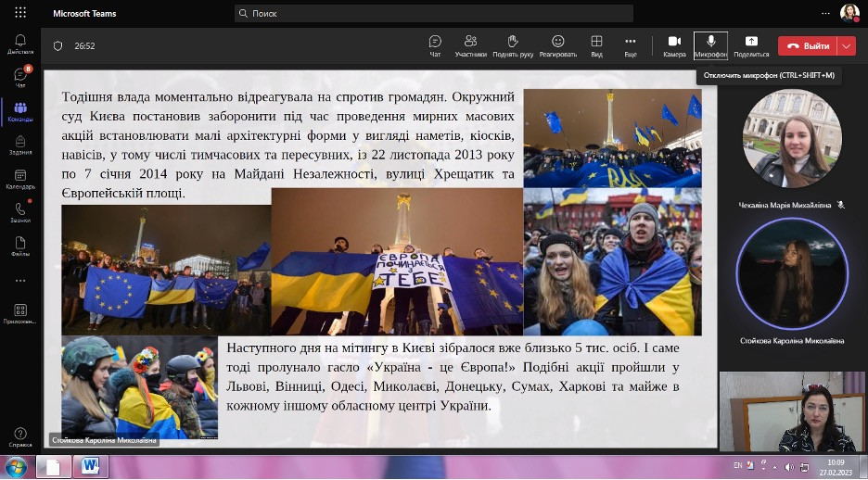Go to Действия activity feed
This screenshot has width=868, height=480.
(x=20, y=44)
